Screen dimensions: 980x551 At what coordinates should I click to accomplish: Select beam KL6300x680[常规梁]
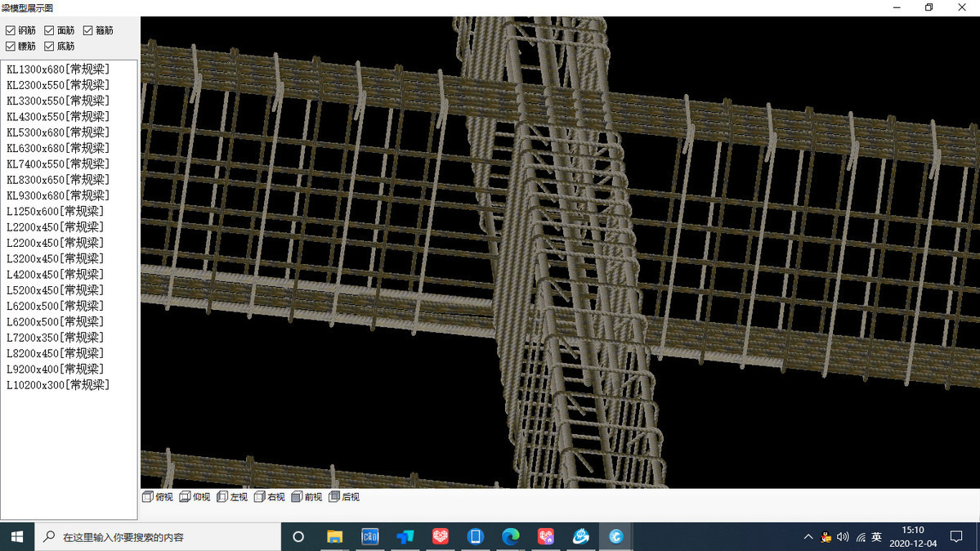pyautogui.click(x=58, y=148)
